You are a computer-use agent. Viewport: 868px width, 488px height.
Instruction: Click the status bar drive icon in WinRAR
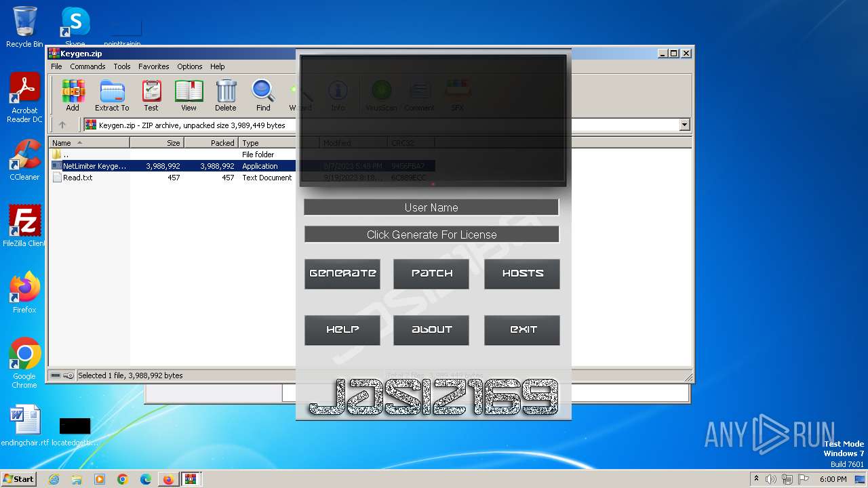coord(56,375)
